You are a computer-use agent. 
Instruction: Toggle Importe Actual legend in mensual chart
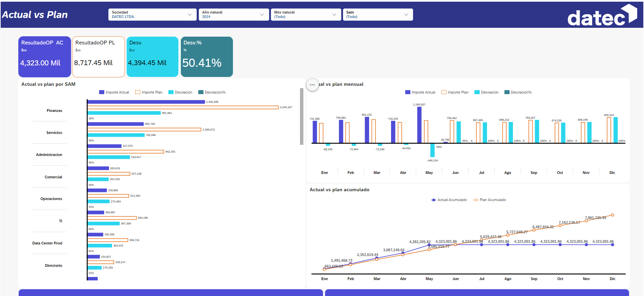[420, 92]
